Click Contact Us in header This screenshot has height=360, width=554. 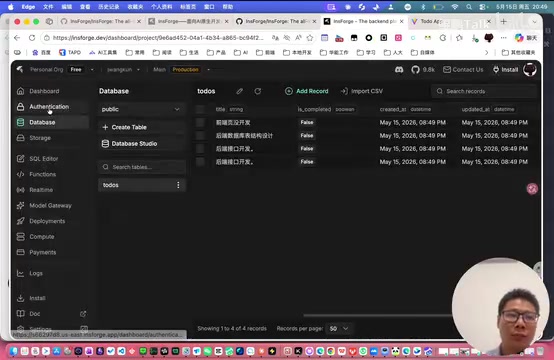pos(463,70)
